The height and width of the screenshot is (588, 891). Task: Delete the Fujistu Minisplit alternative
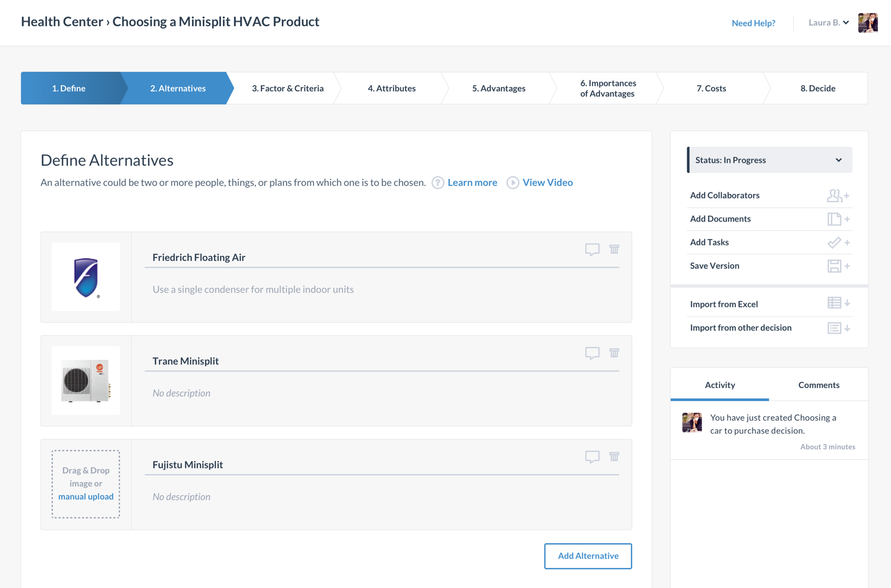614,457
